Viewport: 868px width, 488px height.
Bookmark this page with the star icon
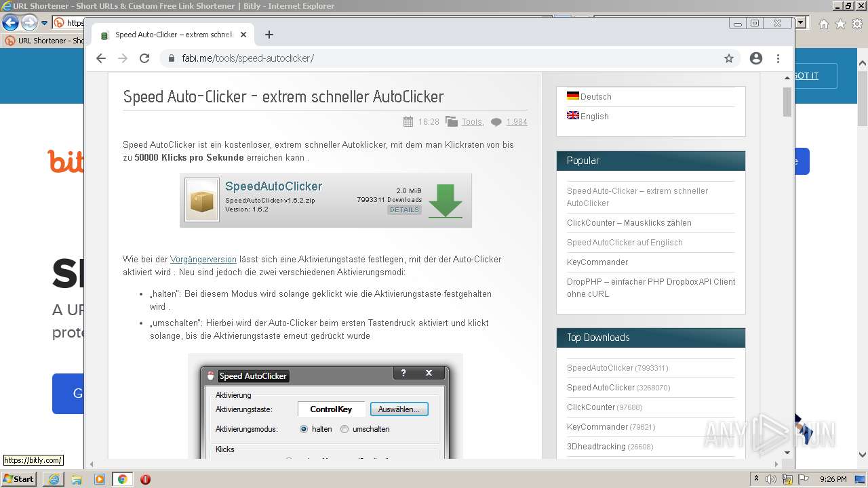pos(729,58)
